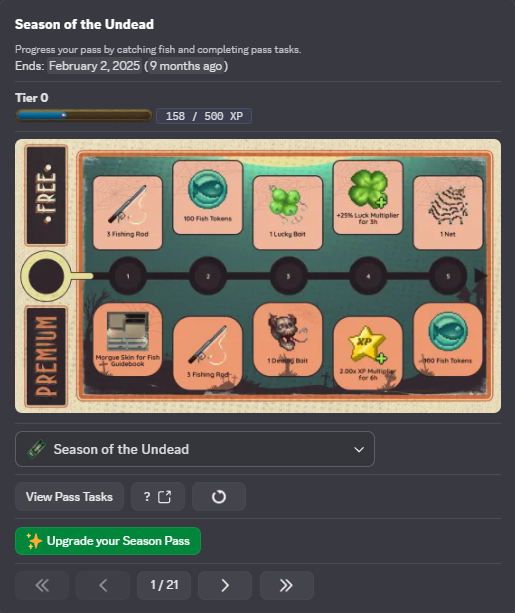This screenshot has height=613, width=515.
Task: Click Upgrade your Season Pass button
Action: 108,541
